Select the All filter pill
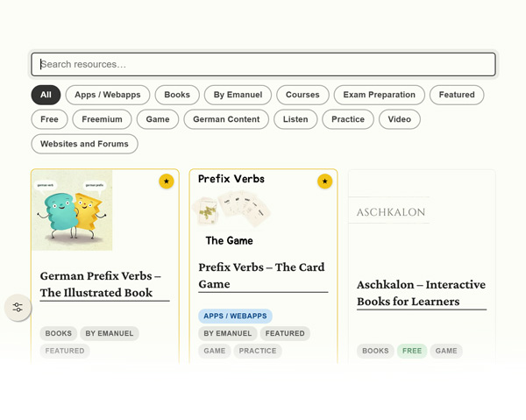Screen dimensions: 526x420 [x=46, y=95]
